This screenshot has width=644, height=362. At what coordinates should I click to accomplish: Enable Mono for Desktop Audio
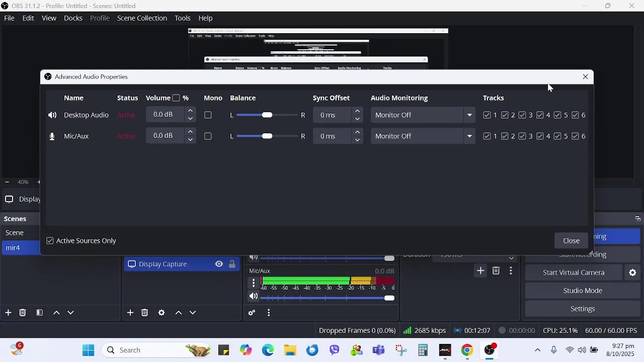(x=208, y=115)
